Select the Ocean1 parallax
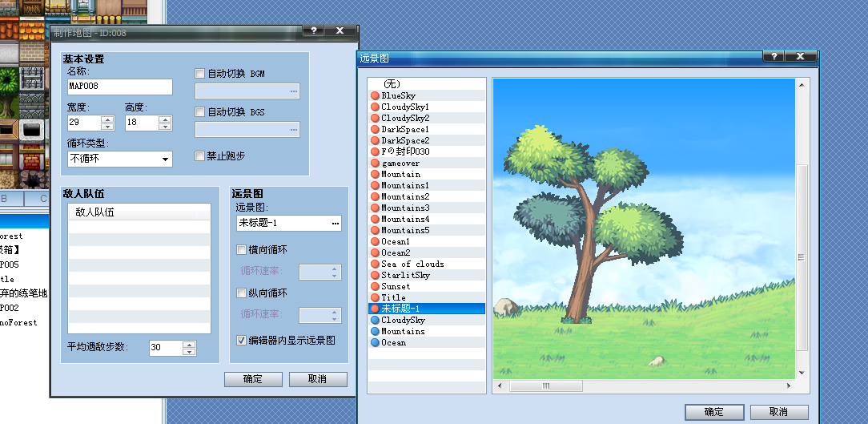Screen dimensions: 868x424 (426, 241)
